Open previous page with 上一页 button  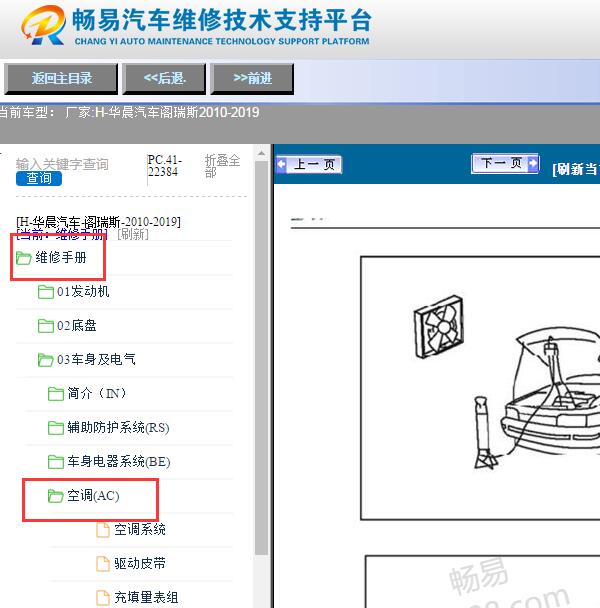pyautogui.click(x=309, y=164)
